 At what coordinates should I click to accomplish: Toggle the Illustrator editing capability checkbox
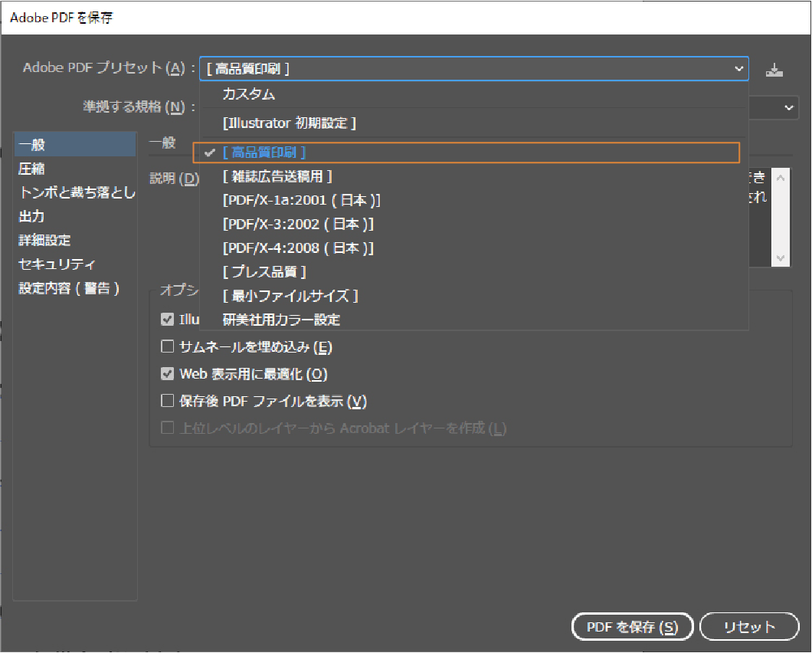click(167, 320)
